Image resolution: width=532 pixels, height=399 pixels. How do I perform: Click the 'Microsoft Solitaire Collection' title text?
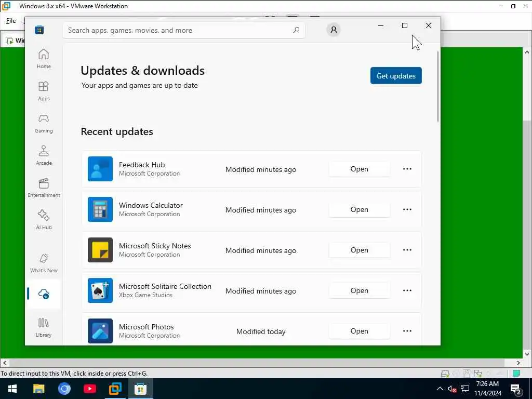165,286
